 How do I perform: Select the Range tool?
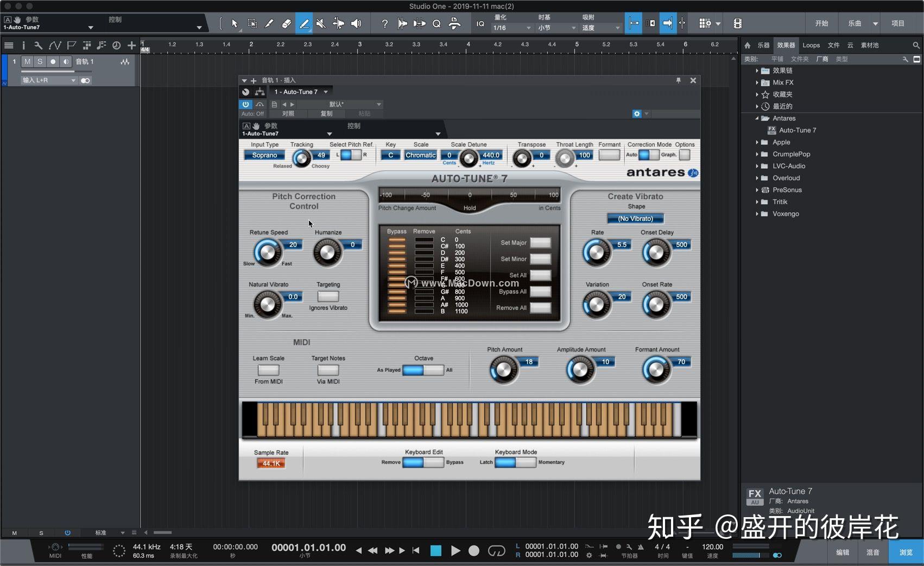click(252, 23)
